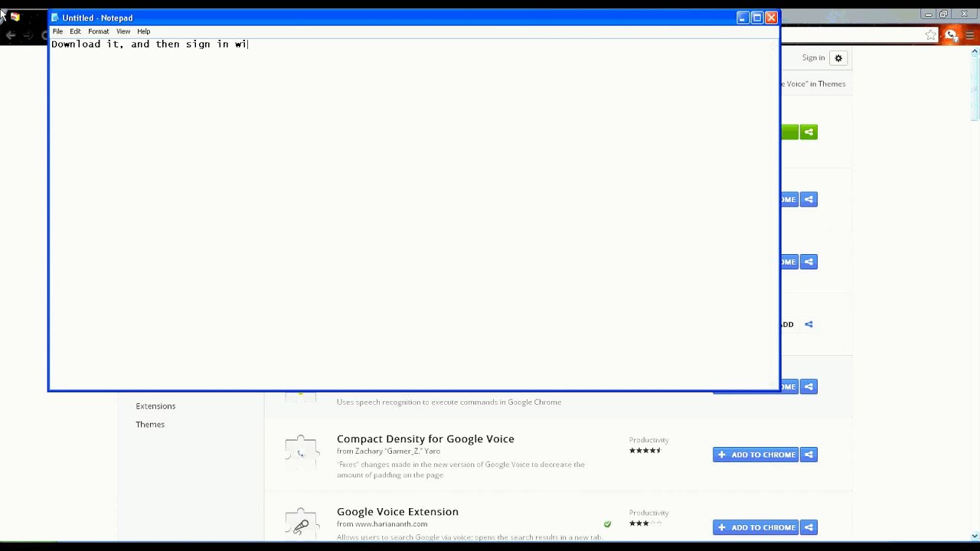Open the Web Store gear settings button
This screenshot has width=980, height=551.
(x=838, y=58)
